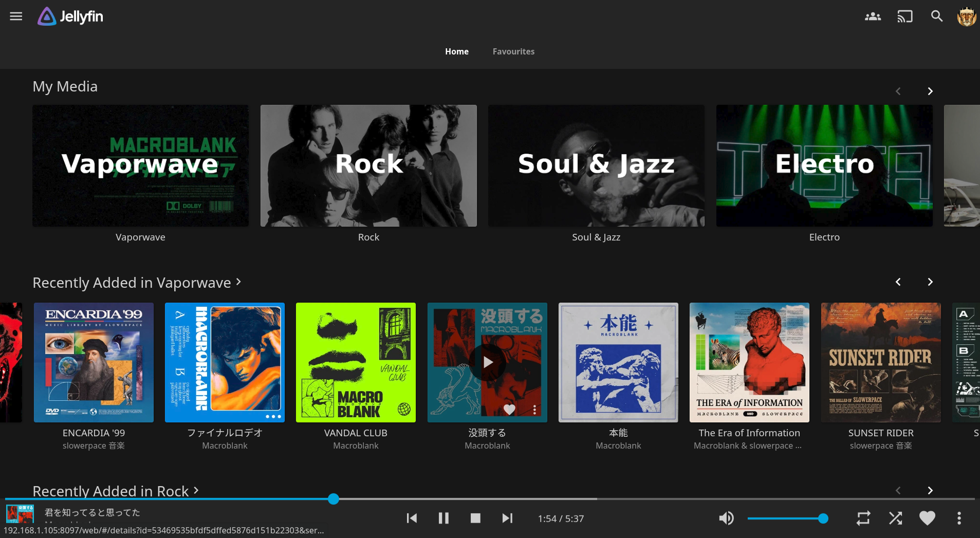This screenshot has height=538, width=980.
Task: Open the search magnifier icon
Action: point(936,16)
